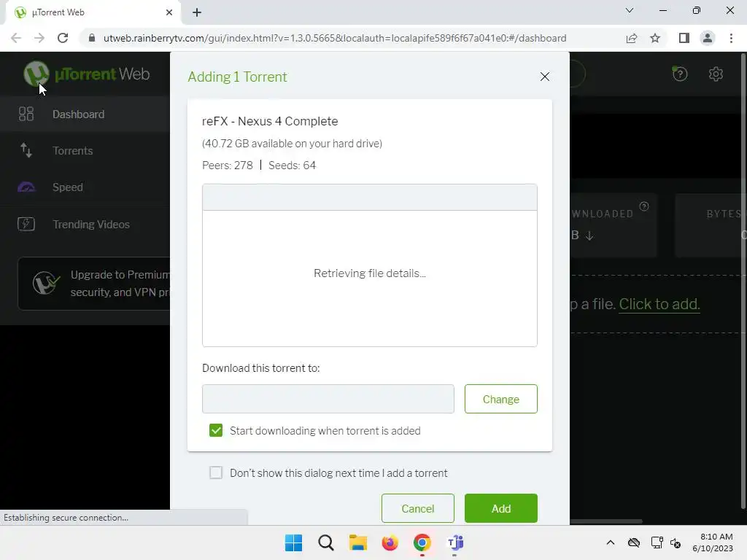Open the tab search dropdown chevron
The image size is (747, 560).
point(630,10)
